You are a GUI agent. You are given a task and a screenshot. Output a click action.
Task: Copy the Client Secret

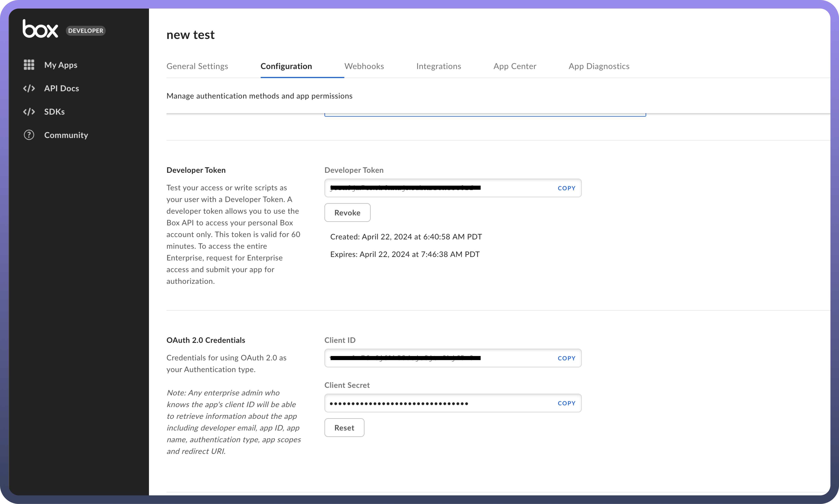pyautogui.click(x=566, y=403)
